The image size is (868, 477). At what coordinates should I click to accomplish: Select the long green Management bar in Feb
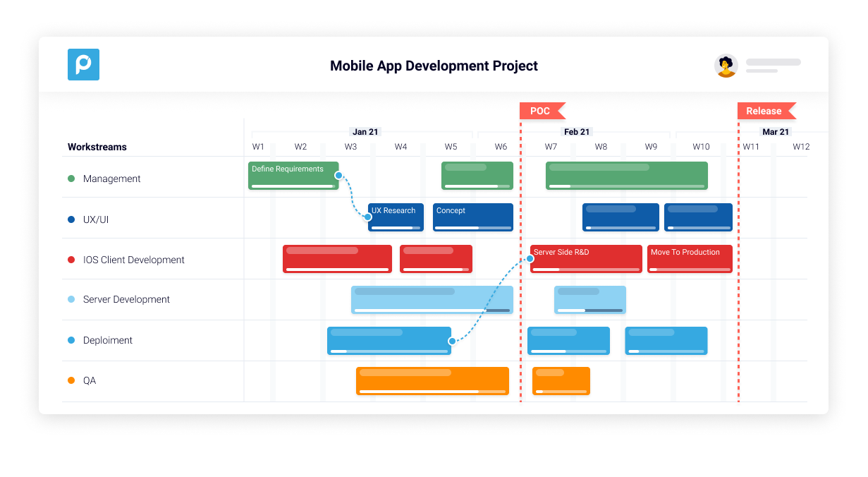click(x=627, y=176)
